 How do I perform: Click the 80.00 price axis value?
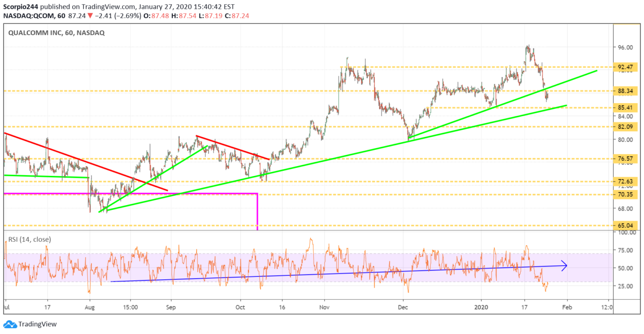click(624, 139)
